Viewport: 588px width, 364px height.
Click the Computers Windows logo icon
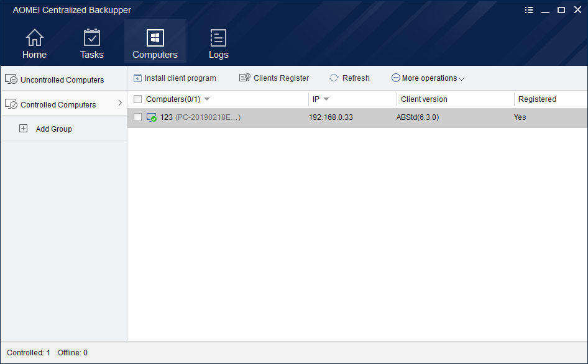coord(155,37)
